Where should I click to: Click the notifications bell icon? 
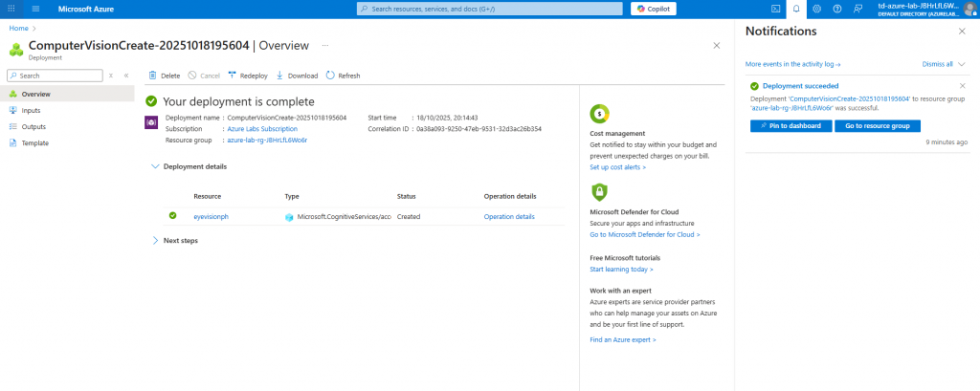795,9
